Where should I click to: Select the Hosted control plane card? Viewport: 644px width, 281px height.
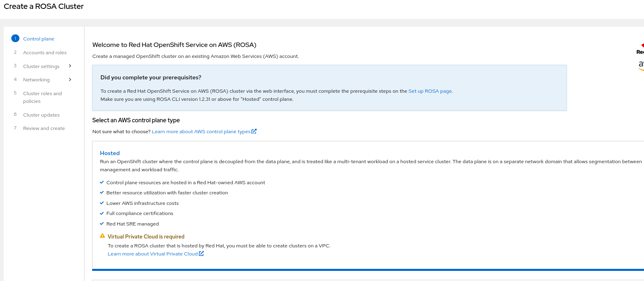coord(364,202)
